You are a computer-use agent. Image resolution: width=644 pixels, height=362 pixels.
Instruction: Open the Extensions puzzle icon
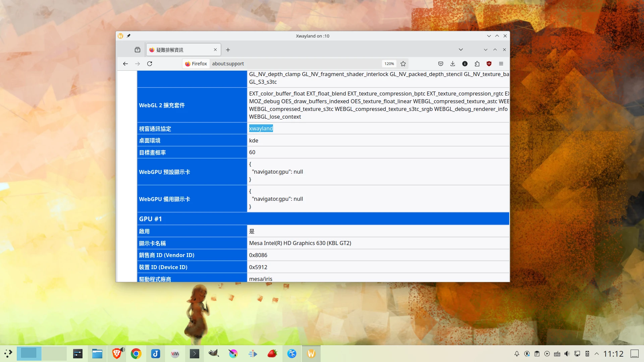click(x=477, y=64)
